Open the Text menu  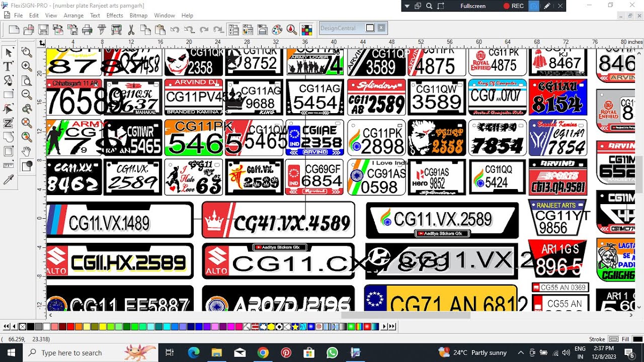click(x=95, y=16)
